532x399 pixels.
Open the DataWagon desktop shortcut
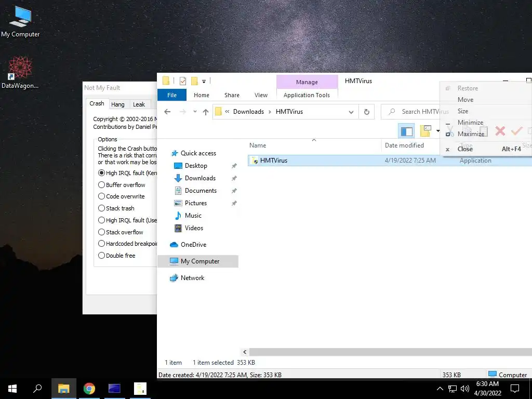click(x=20, y=73)
